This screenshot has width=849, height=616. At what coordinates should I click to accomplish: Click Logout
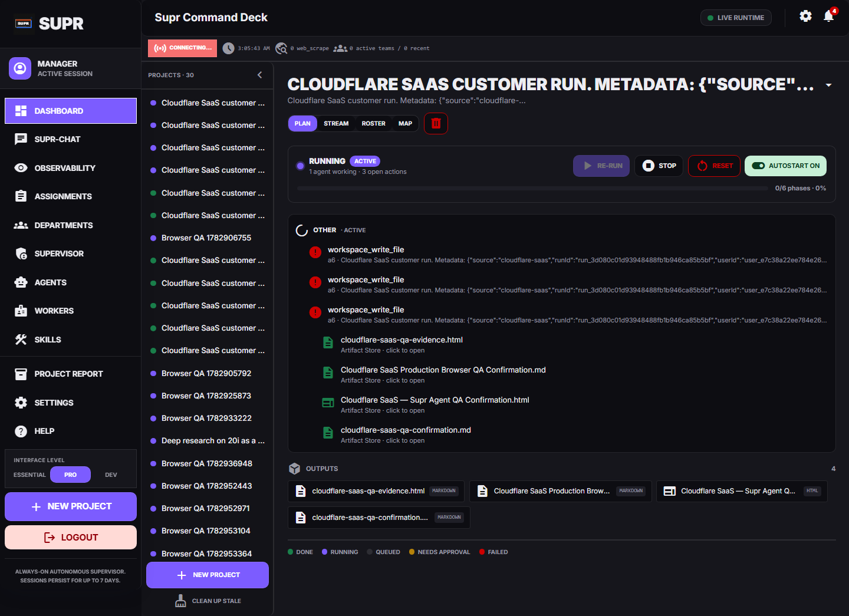click(71, 537)
